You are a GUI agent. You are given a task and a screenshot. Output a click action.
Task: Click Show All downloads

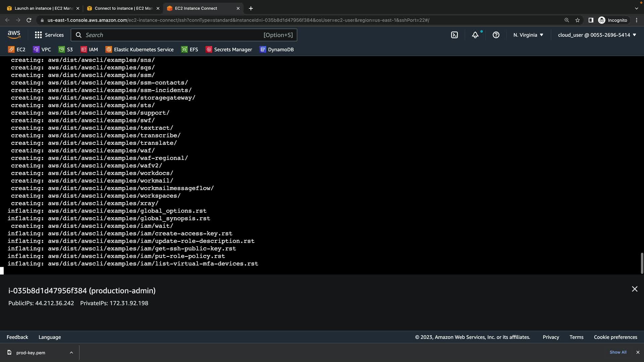[618, 352]
